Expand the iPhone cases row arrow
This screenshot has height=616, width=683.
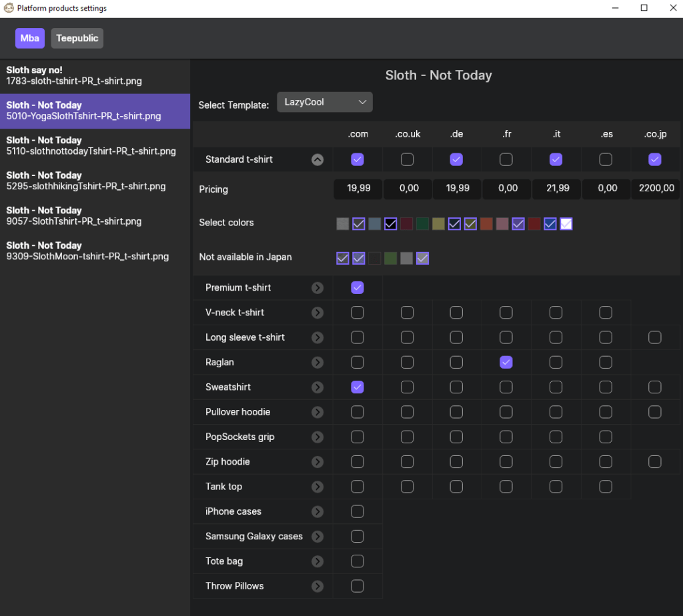pyautogui.click(x=317, y=511)
